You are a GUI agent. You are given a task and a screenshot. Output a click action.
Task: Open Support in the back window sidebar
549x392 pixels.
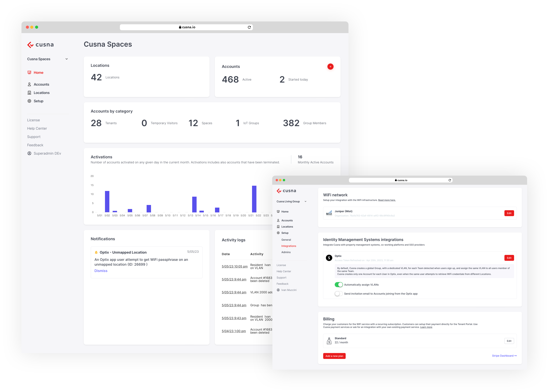click(34, 137)
